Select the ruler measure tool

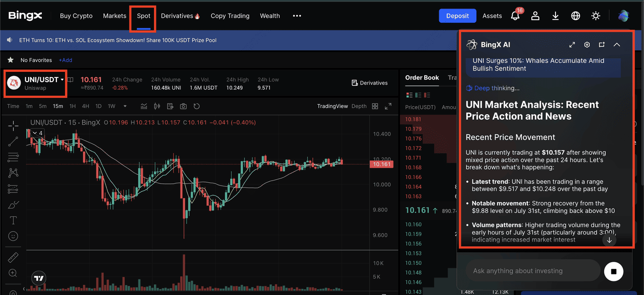click(x=13, y=258)
